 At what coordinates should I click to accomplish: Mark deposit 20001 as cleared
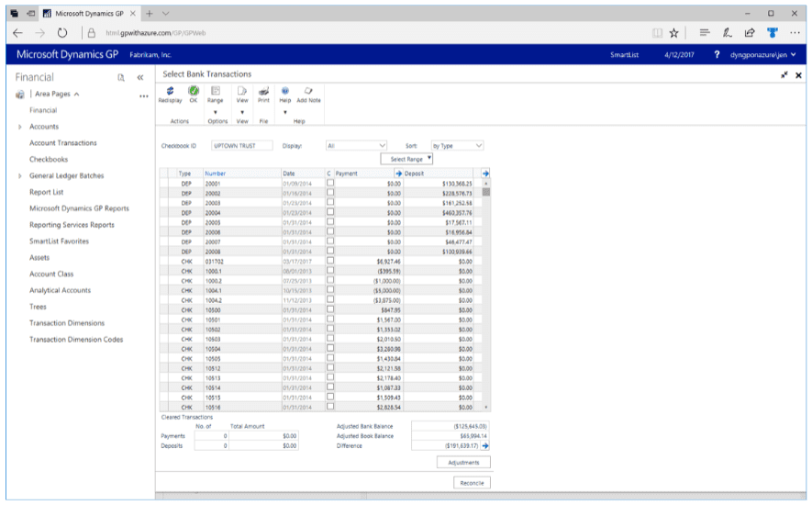pyautogui.click(x=330, y=183)
